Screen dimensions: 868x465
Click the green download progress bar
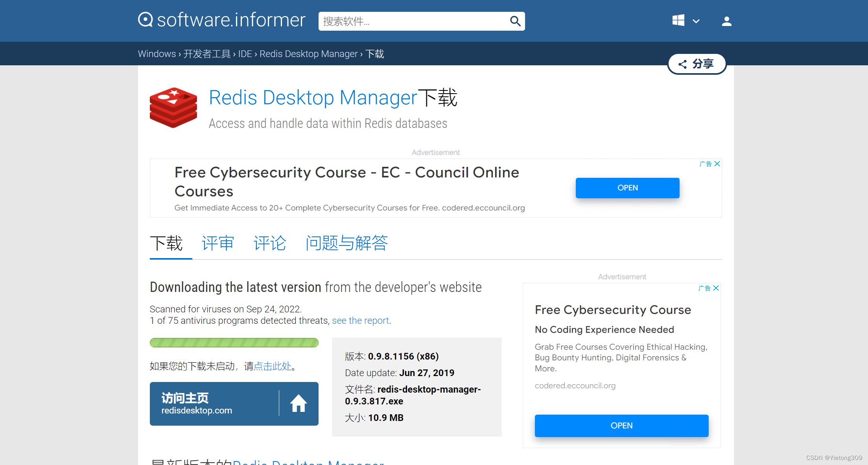pyautogui.click(x=234, y=342)
